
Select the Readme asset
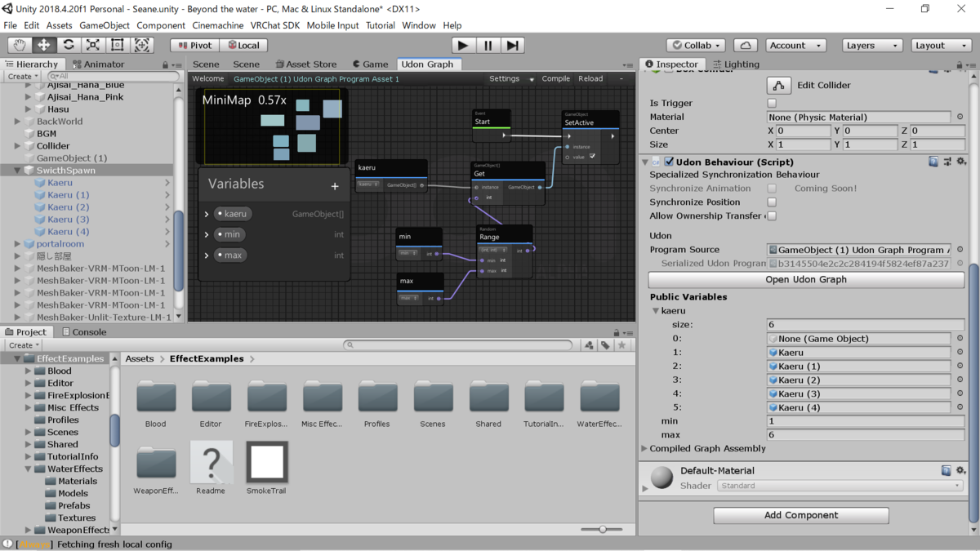211,462
